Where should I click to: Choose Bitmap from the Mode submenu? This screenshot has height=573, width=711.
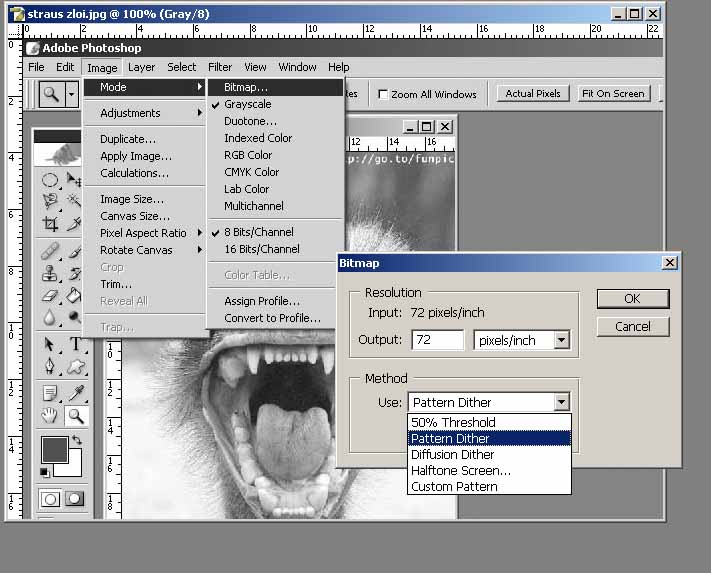[275, 87]
